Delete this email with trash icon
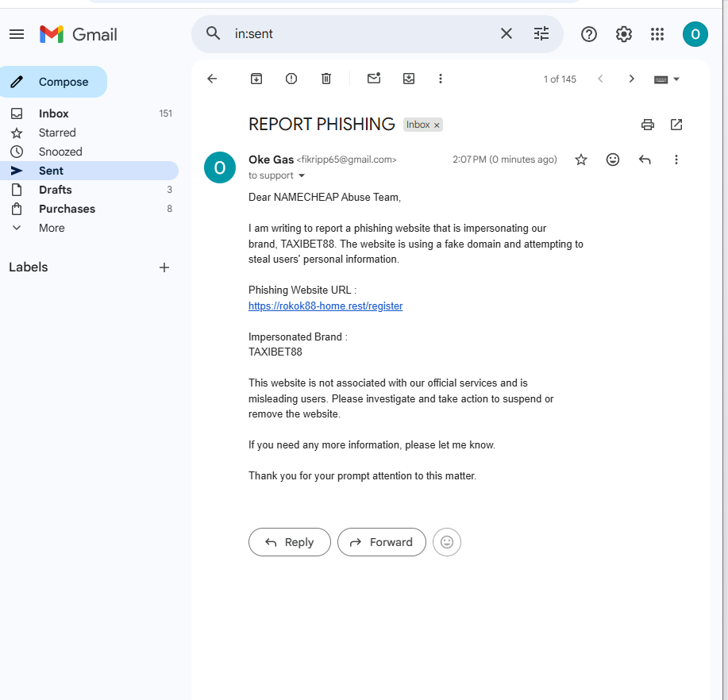Viewport: 728px width, 700px height. pyautogui.click(x=326, y=79)
